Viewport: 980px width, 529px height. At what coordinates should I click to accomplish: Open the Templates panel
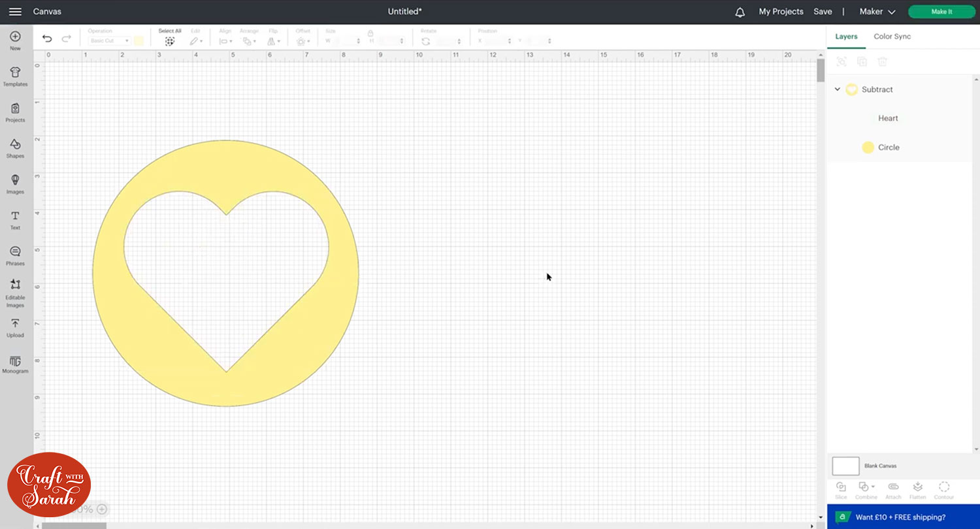point(15,76)
